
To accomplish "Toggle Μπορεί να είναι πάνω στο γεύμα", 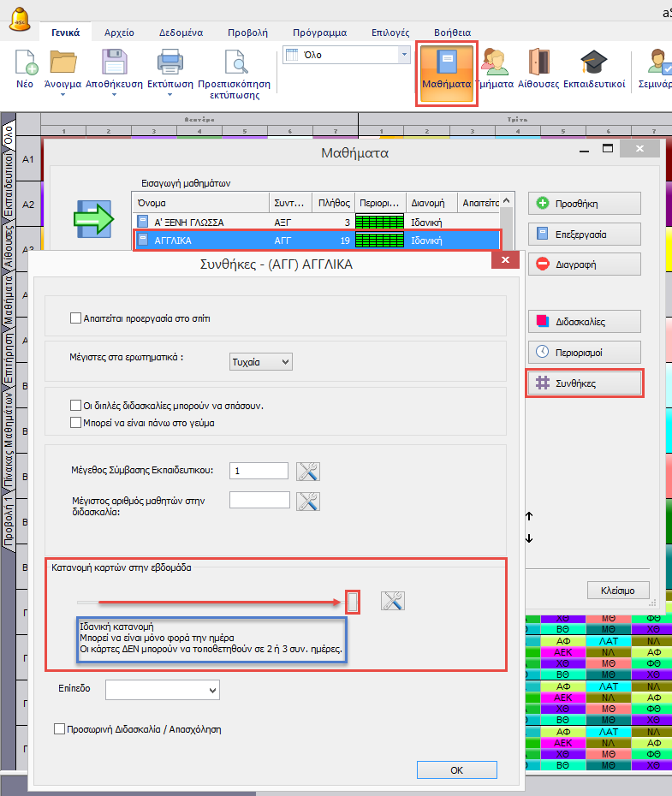I will 75,423.
